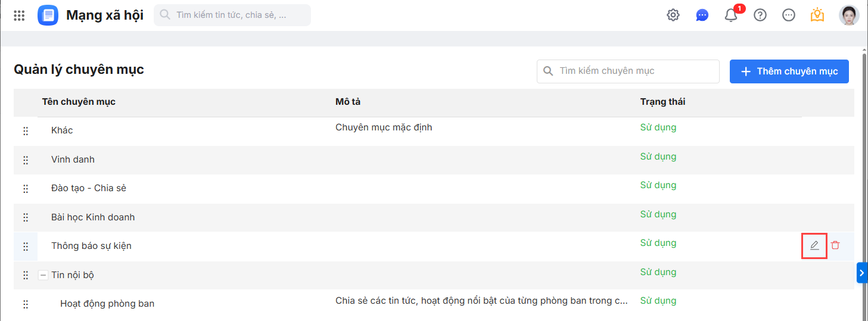Collapse the Tin nội bộ tree node

click(x=43, y=275)
